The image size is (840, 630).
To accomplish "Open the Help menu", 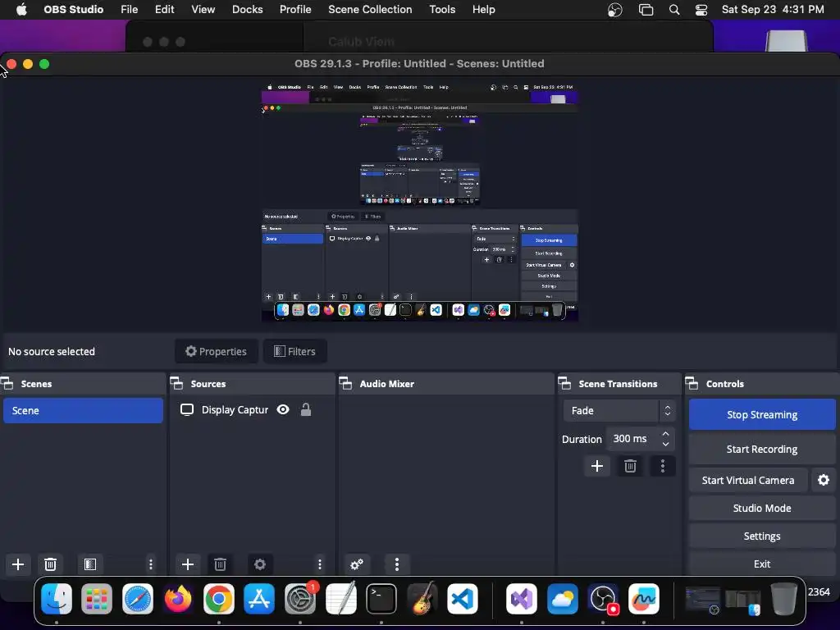I will 484,10.
